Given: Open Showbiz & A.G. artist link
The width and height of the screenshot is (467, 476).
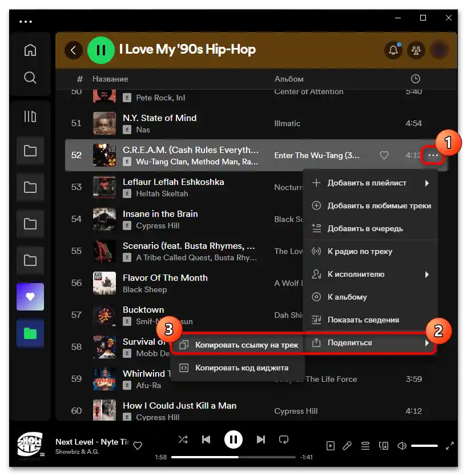Looking at the screenshot, I should click(x=77, y=451).
